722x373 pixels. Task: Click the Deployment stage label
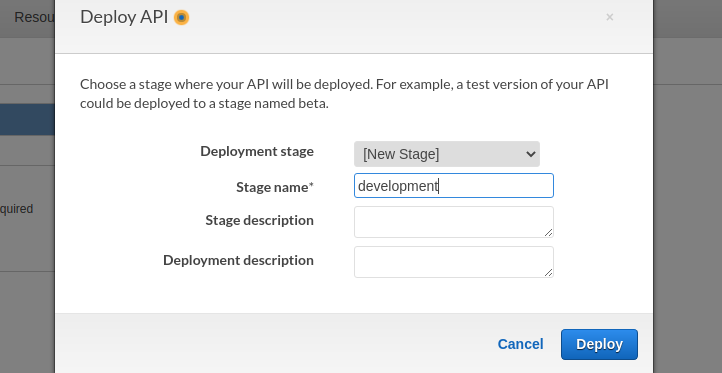(x=257, y=151)
